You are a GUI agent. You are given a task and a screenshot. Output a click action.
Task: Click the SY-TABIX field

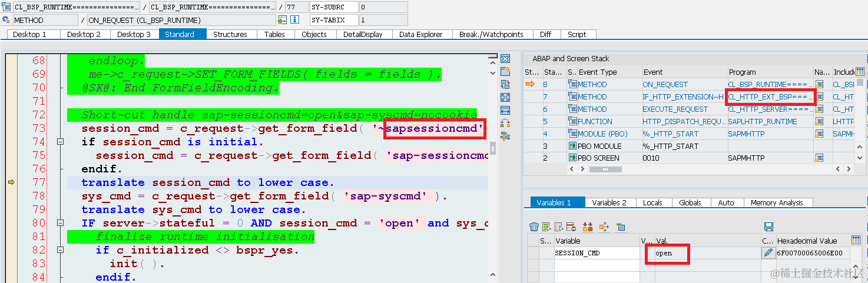pyautogui.click(x=333, y=20)
